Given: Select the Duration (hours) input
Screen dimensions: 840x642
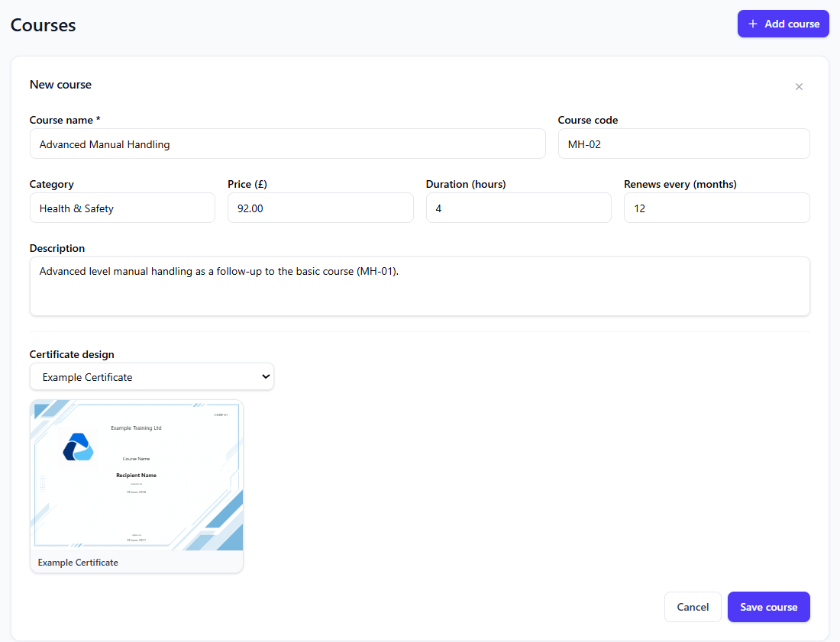Looking at the screenshot, I should [519, 208].
